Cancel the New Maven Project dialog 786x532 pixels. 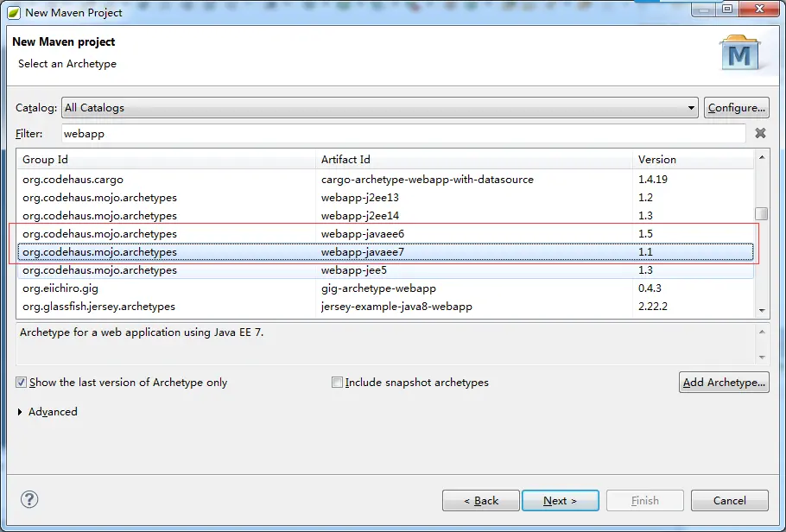click(x=729, y=500)
